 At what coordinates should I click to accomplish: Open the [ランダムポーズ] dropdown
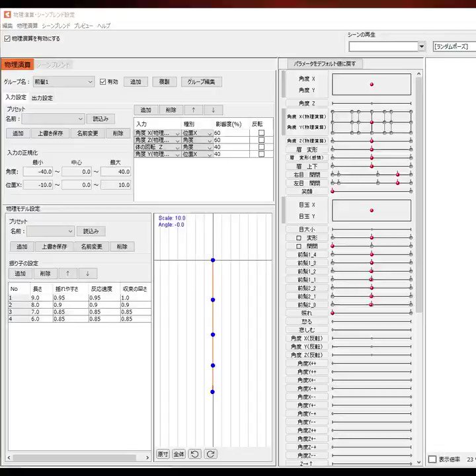tap(454, 46)
